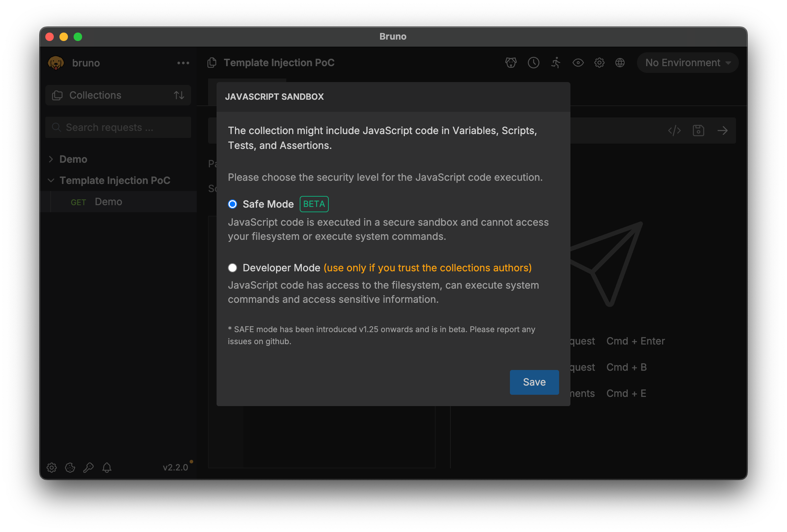Click the globe environments icon

pyautogui.click(x=620, y=63)
